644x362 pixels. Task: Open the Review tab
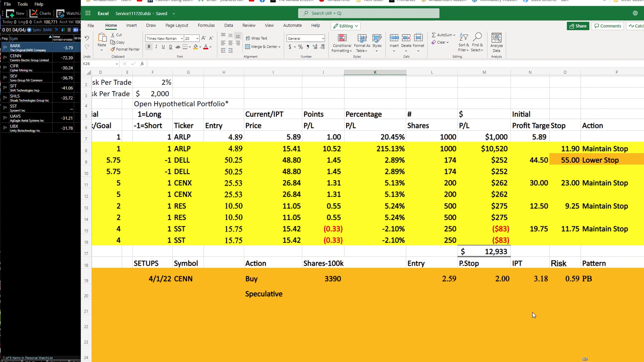click(x=249, y=25)
